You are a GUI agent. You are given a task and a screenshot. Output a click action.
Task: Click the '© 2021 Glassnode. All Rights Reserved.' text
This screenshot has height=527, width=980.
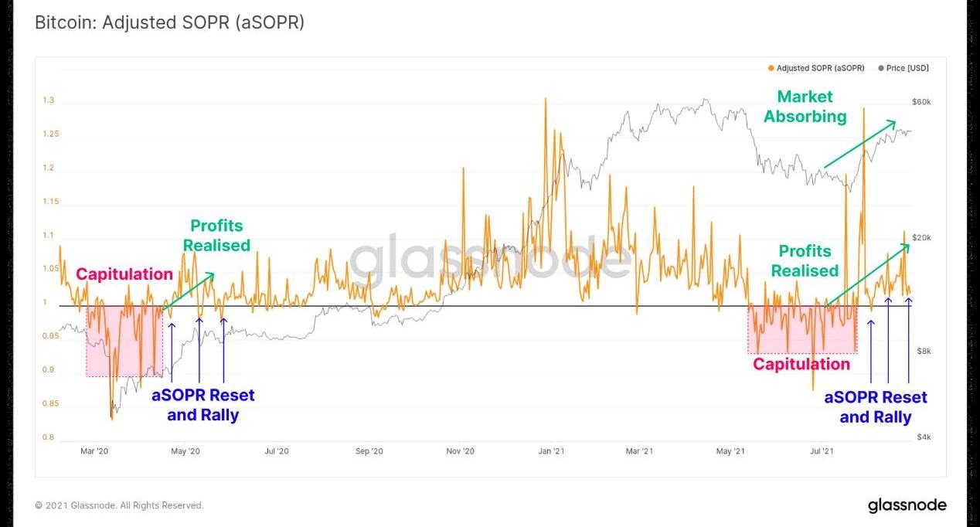point(119,505)
